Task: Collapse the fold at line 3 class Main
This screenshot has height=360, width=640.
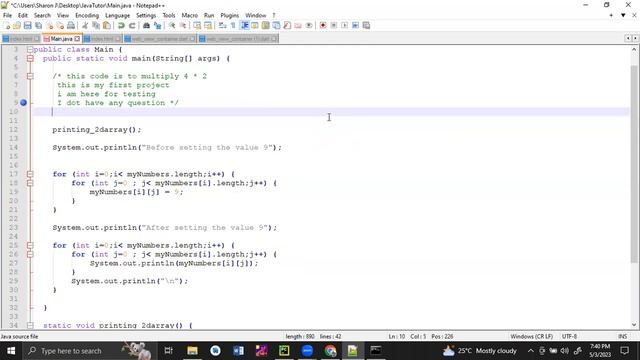Action: pyautogui.click(x=30, y=49)
